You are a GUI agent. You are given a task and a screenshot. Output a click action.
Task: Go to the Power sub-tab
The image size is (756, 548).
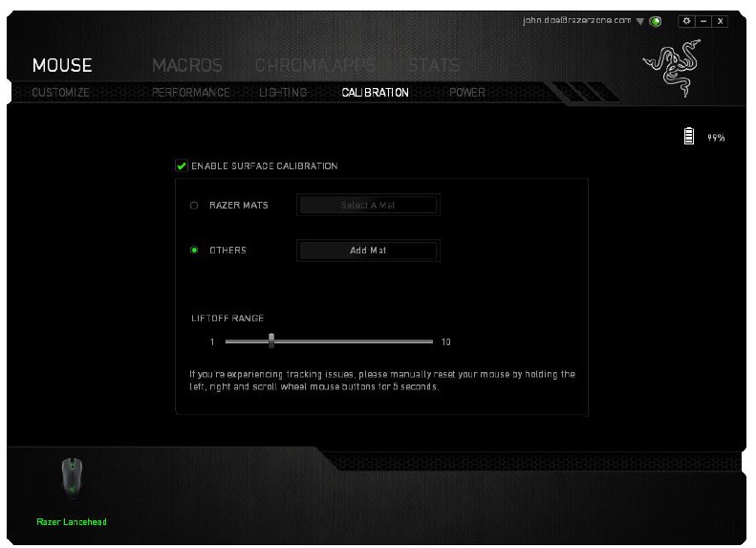(467, 93)
